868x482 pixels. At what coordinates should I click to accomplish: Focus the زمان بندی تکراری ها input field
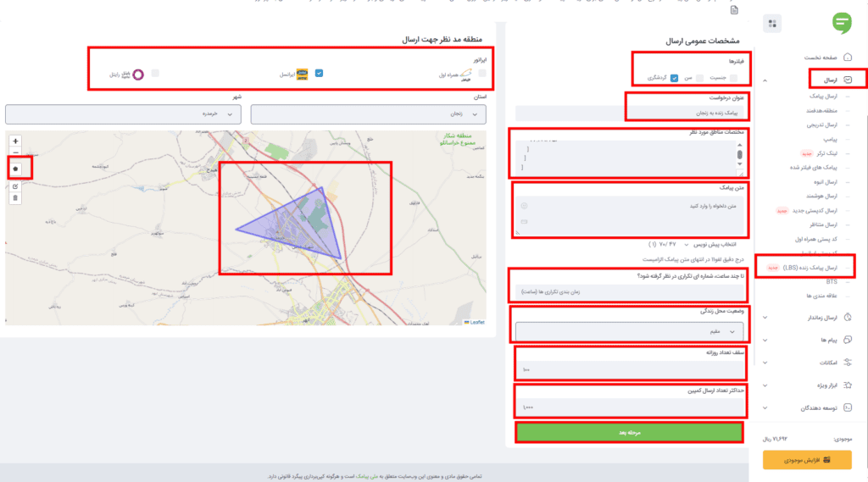coord(630,291)
